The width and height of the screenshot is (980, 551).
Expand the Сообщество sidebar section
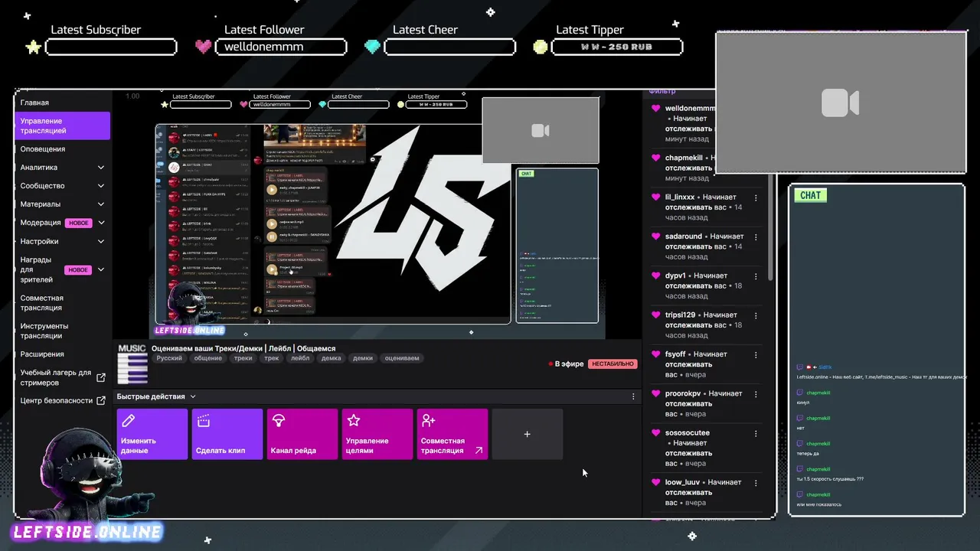click(x=101, y=186)
